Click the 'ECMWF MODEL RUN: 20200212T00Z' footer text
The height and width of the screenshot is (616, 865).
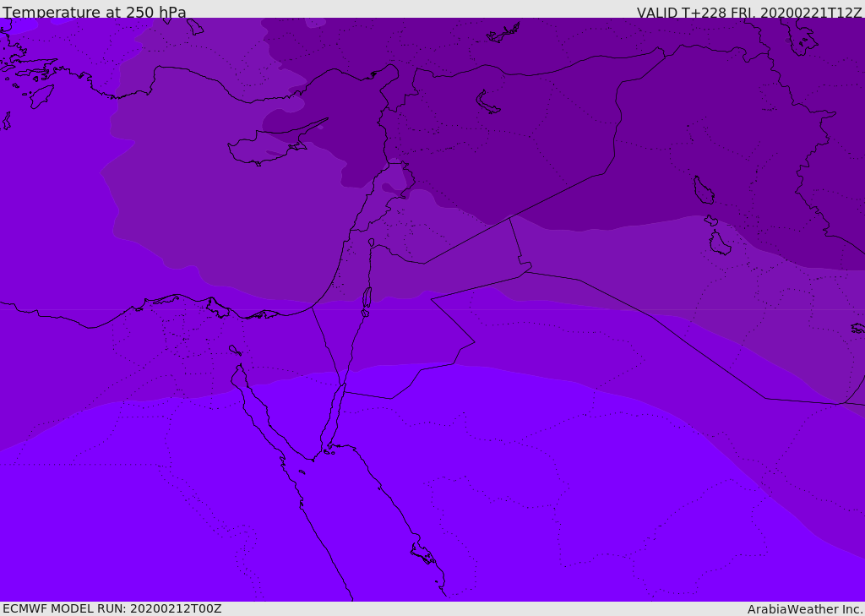(x=112, y=608)
